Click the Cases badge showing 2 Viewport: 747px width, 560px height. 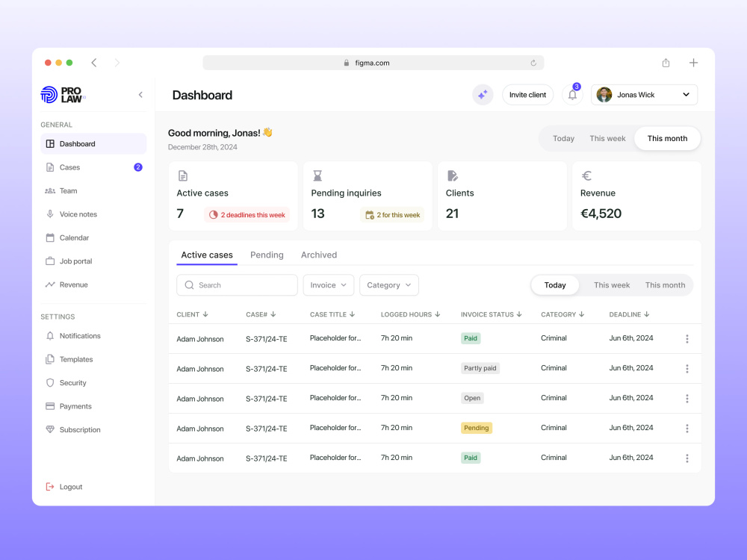click(x=137, y=167)
